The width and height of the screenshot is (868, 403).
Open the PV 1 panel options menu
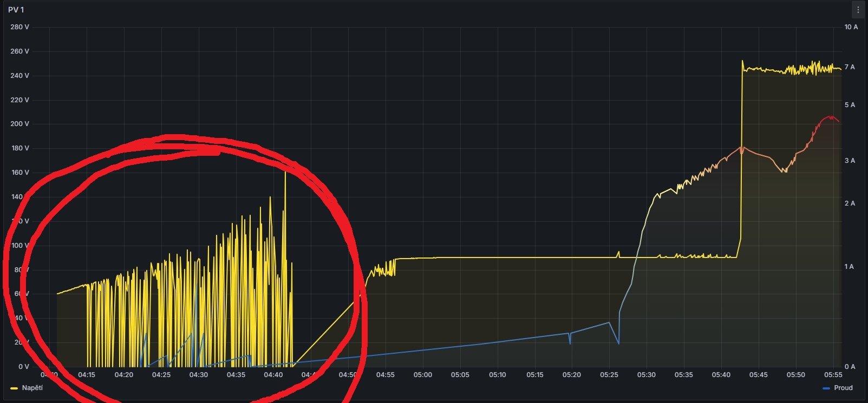tap(858, 10)
